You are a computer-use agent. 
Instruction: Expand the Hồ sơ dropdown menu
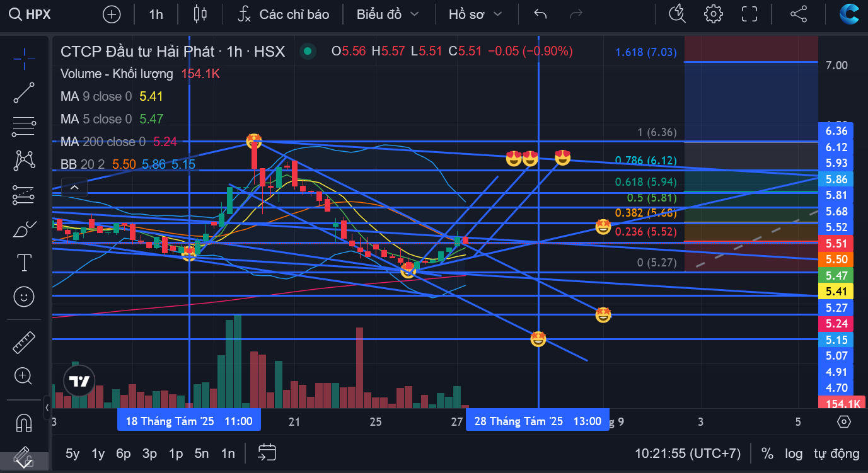(x=475, y=14)
